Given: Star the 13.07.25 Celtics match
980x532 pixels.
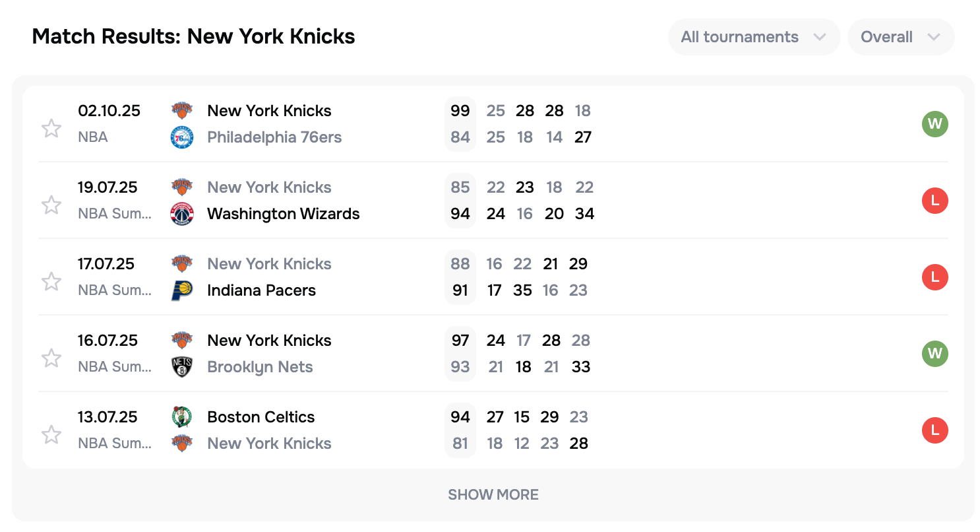Looking at the screenshot, I should (51, 434).
